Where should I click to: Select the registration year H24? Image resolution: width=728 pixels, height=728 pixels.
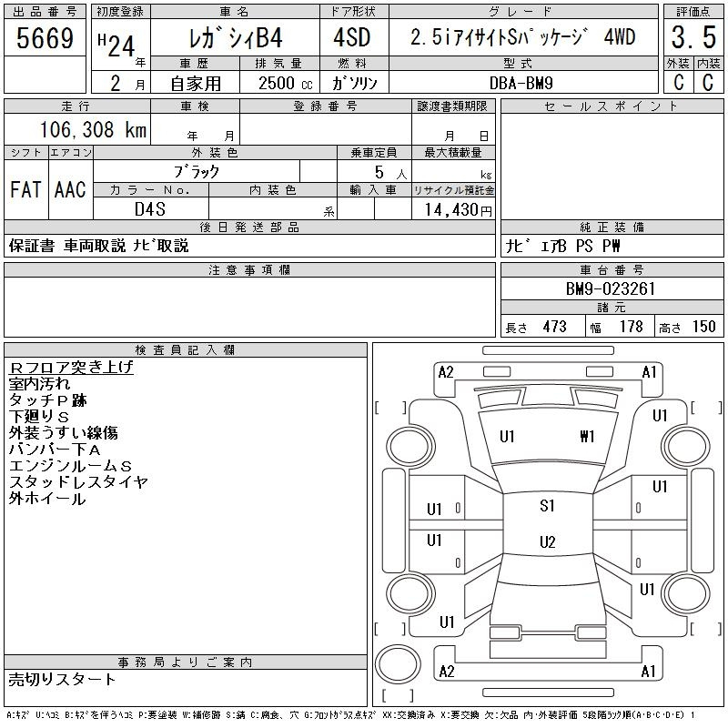coord(117,45)
